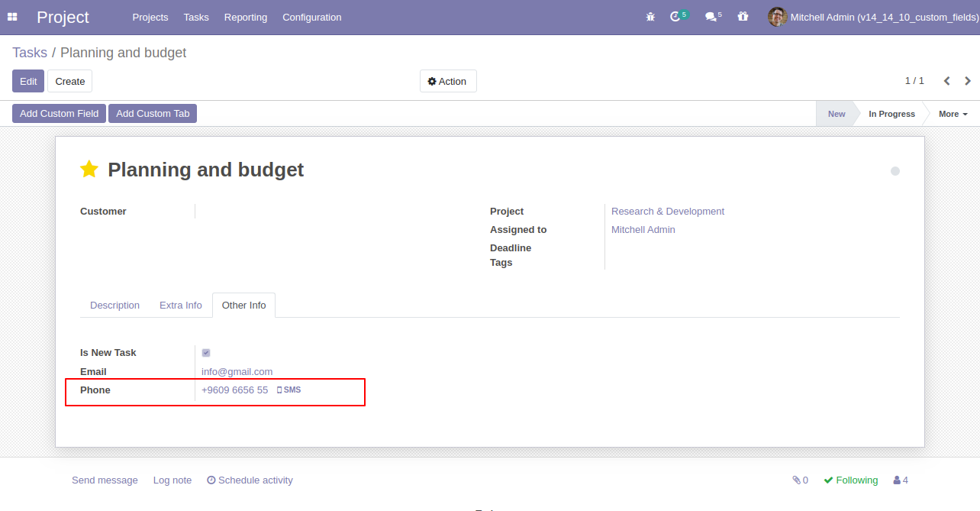Click Add Custom Tab button
Viewport: 980px width, 511px height.
click(x=153, y=113)
